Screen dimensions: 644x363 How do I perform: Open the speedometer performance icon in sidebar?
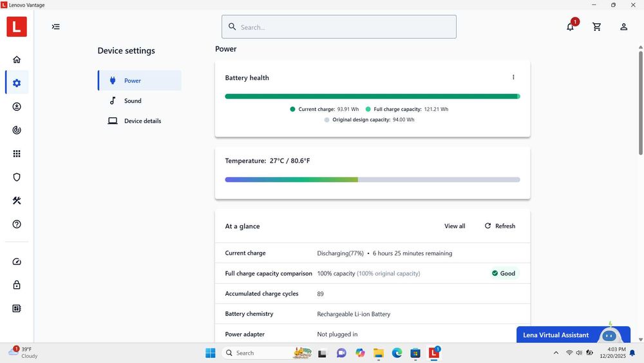point(17,262)
